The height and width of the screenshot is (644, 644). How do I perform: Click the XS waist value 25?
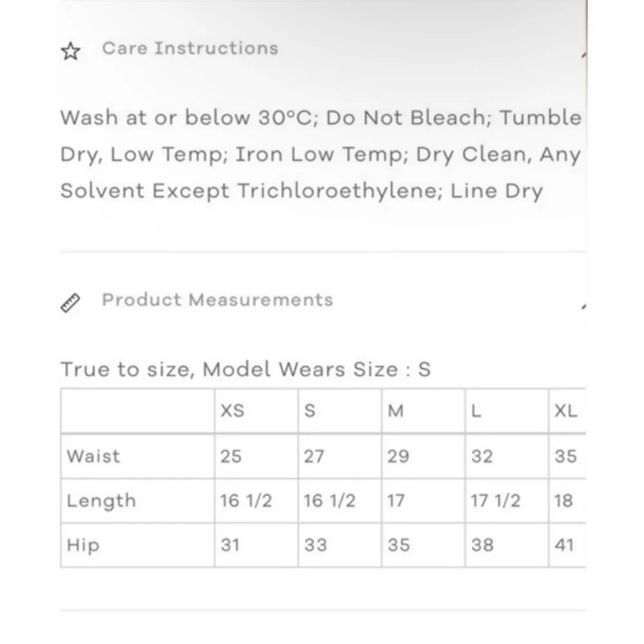[231, 456]
